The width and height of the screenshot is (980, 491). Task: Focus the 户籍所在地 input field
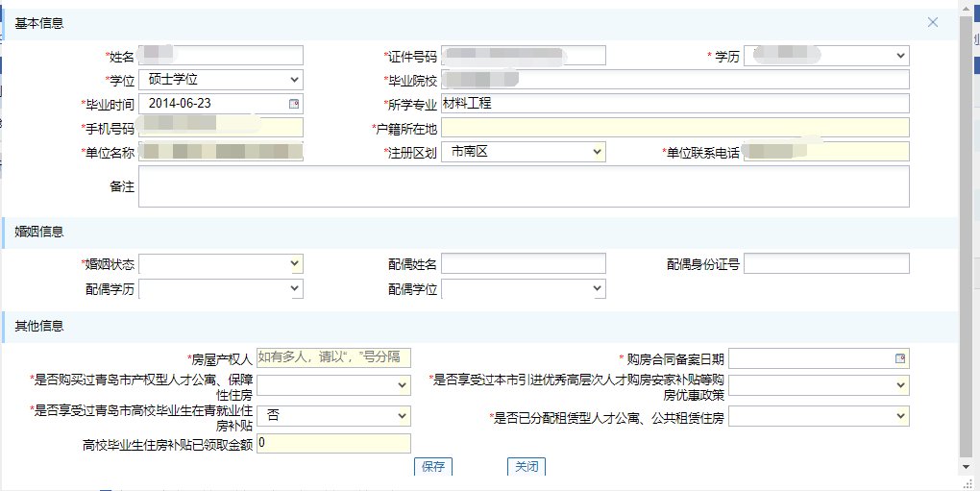pos(674,128)
